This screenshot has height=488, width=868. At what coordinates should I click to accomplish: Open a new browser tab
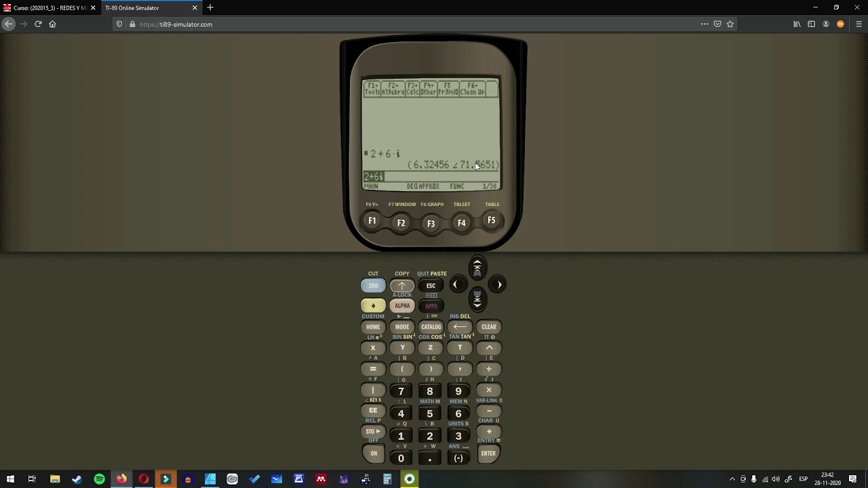[x=210, y=8]
